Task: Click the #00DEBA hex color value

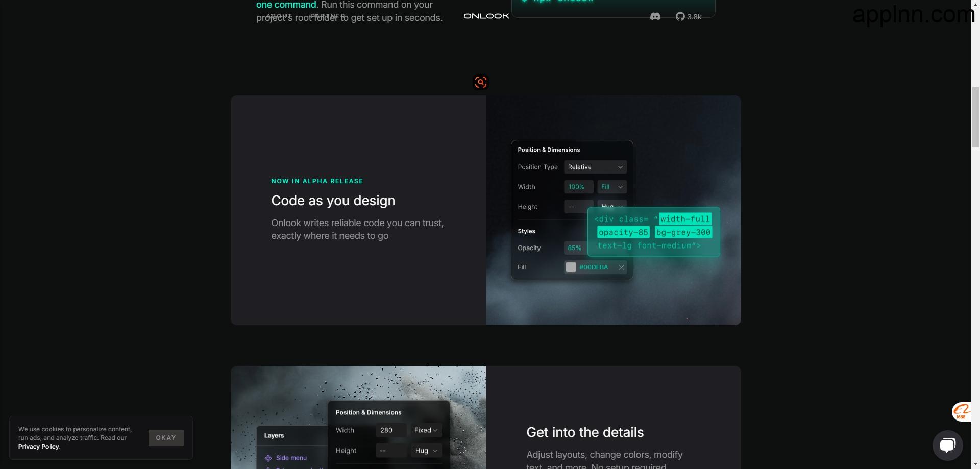Action: pyautogui.click(x=594, y=267)
